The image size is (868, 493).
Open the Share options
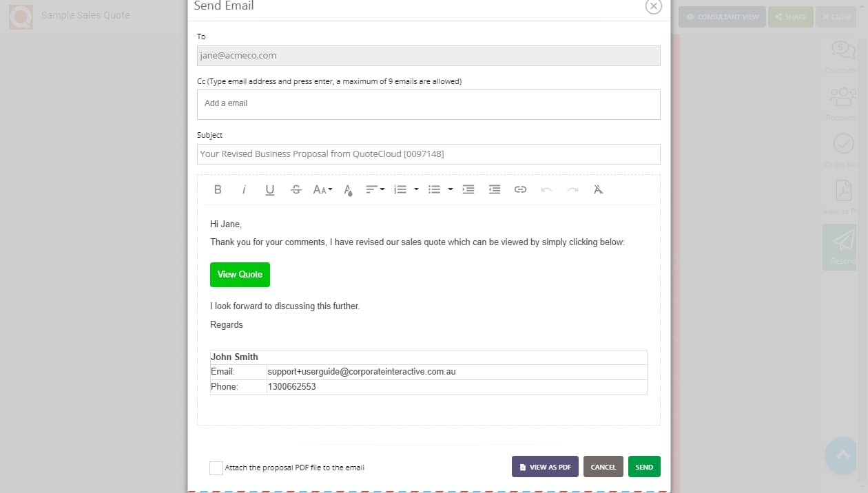tap(790, 17)
